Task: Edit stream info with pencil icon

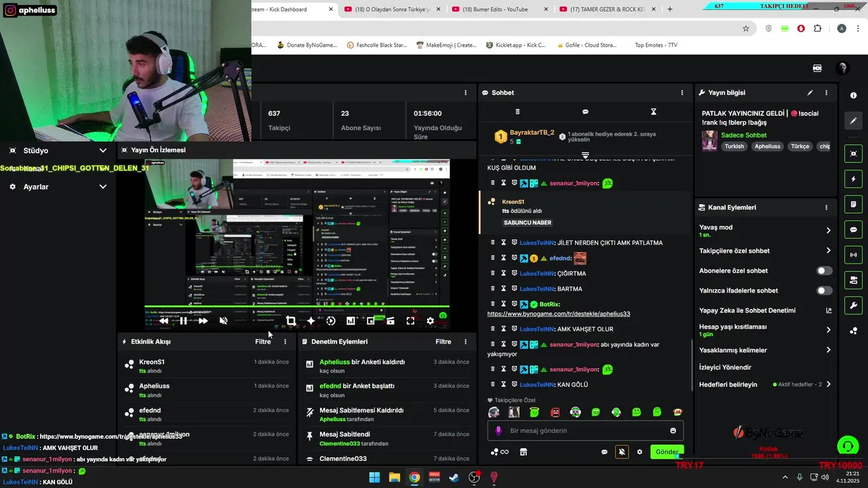Action: [810, 92]
